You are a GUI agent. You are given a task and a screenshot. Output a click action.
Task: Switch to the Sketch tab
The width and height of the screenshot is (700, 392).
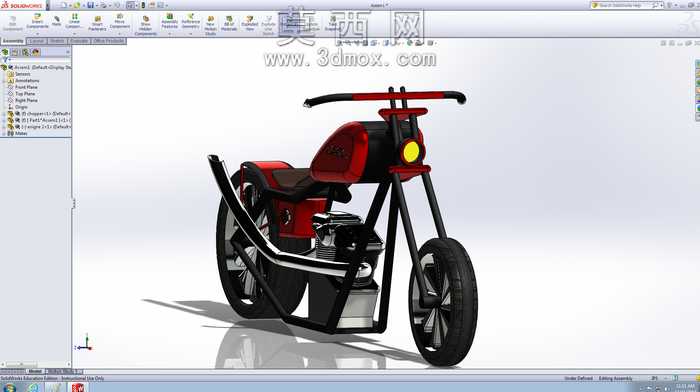57,41
